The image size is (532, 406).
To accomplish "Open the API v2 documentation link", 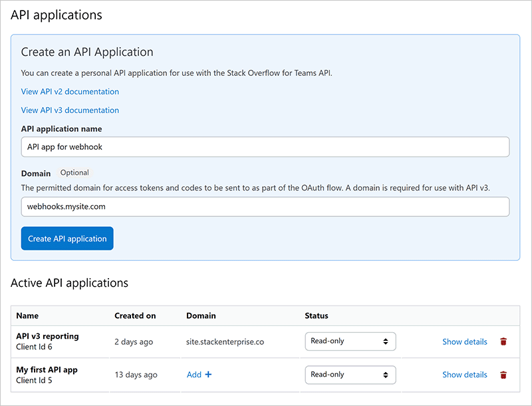I will [x=70, y=92].
